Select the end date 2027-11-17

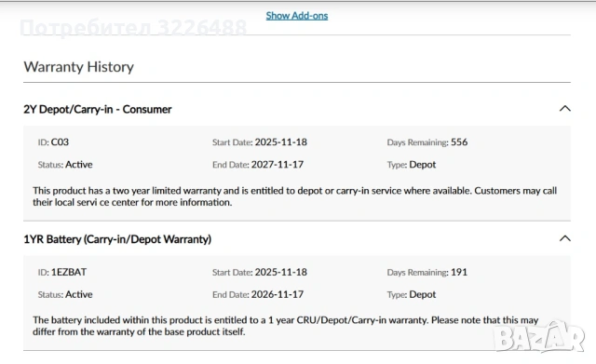(278, 165)
